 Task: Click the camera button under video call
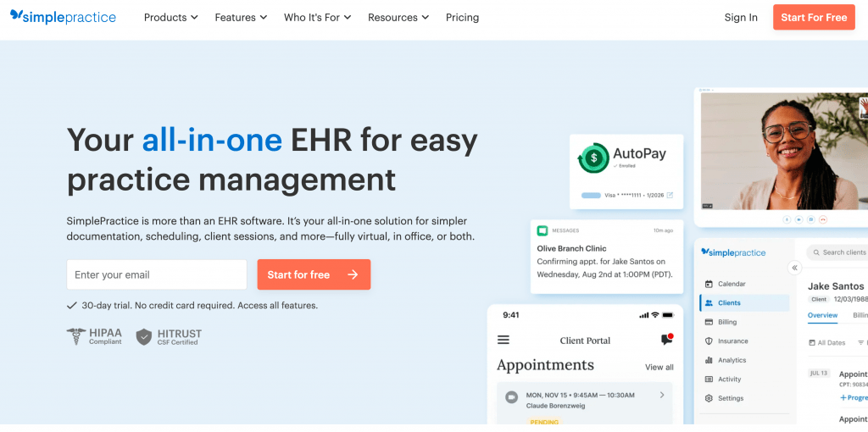click(798, 219)
